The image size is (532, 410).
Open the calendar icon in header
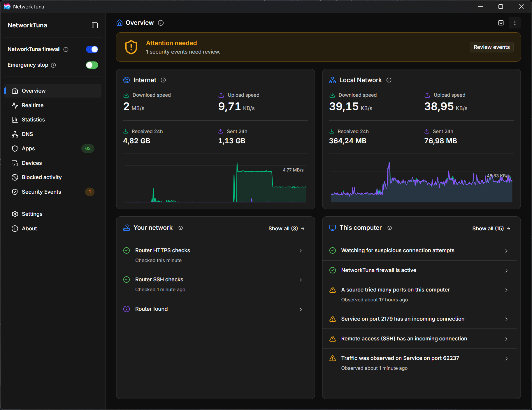[501, 23]
